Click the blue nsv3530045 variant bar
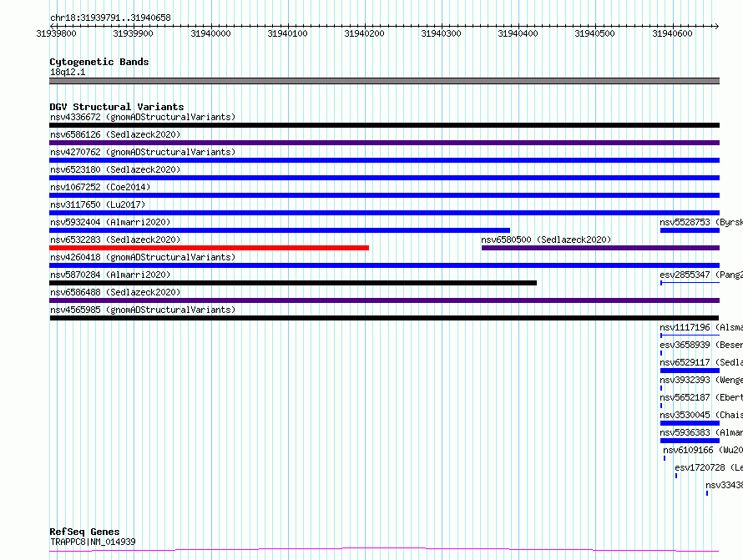The width and height of the screenshot is (743, 560). [690, 423]
